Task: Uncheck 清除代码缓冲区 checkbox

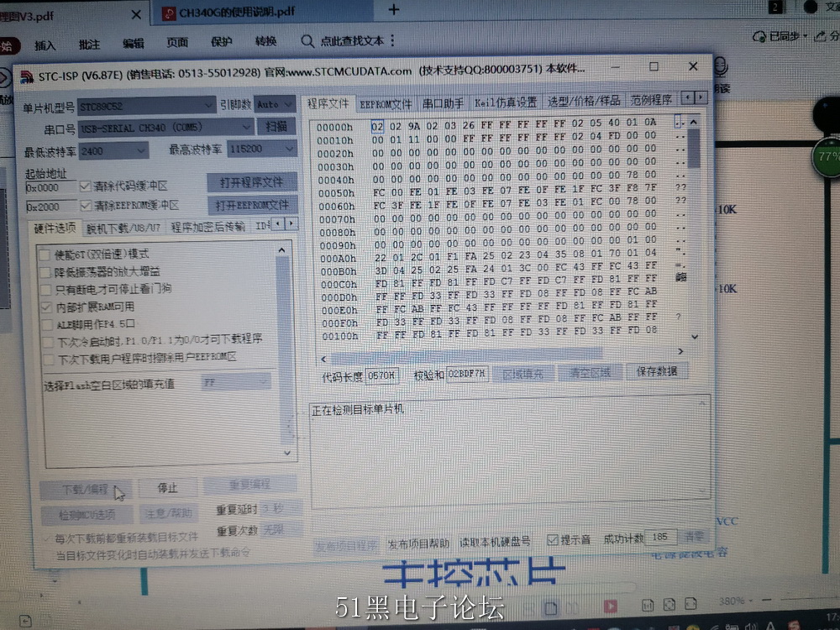Action: coord(85,186)
